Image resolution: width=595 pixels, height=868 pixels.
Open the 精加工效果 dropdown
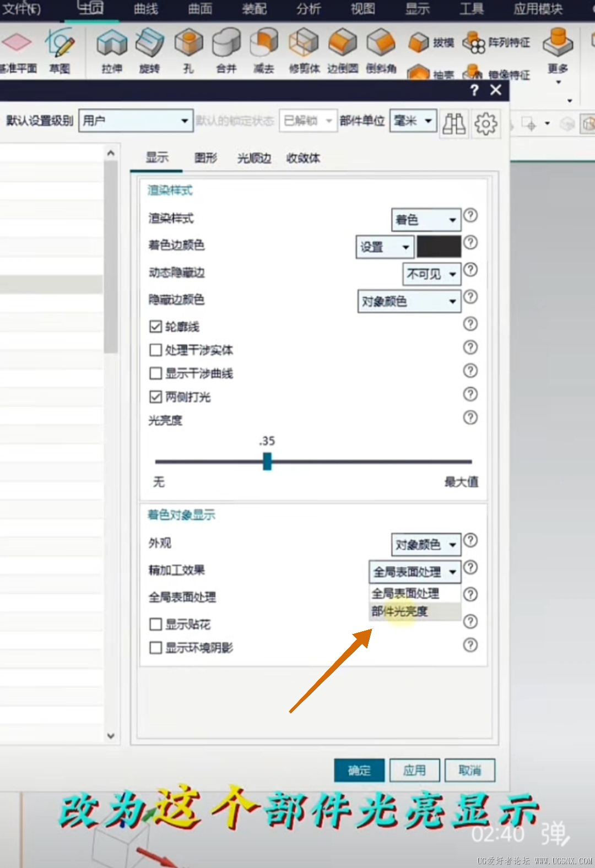415,572
